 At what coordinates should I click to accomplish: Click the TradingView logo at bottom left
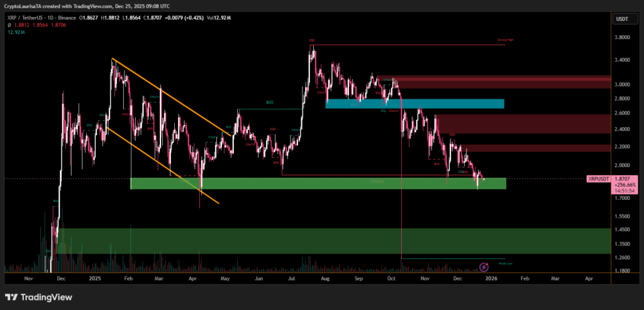click(38, 297)
